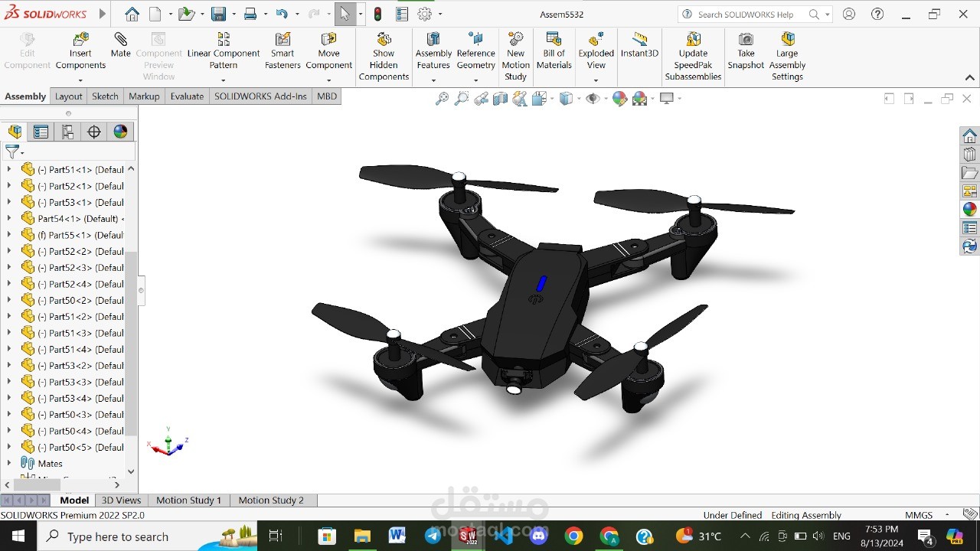Activate the Instant3D tool
Screen dimensions: 980x551
point(639,46)
